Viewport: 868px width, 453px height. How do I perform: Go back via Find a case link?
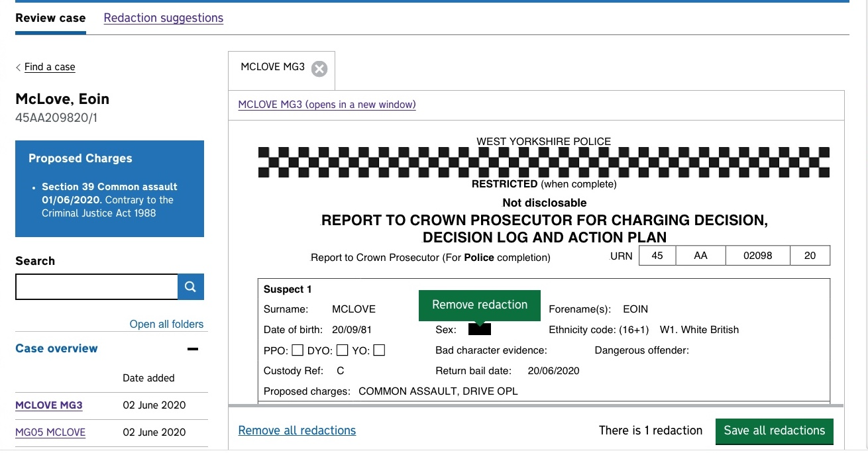[x=50, y=67]
